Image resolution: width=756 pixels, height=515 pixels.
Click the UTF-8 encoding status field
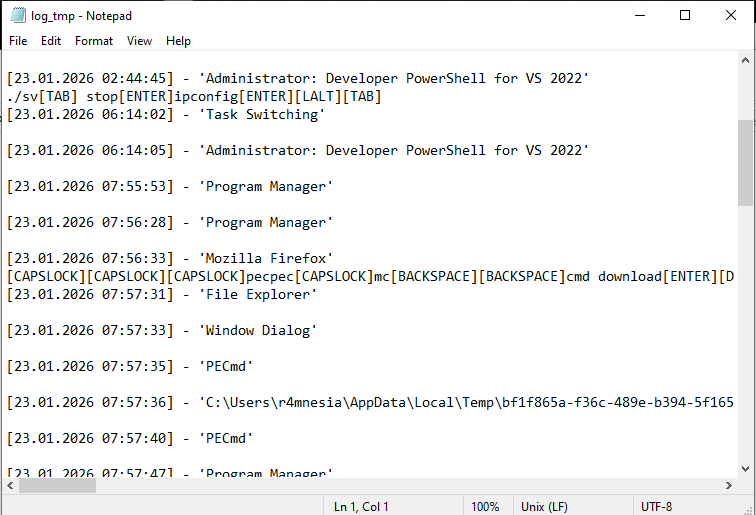pos(657,507)
